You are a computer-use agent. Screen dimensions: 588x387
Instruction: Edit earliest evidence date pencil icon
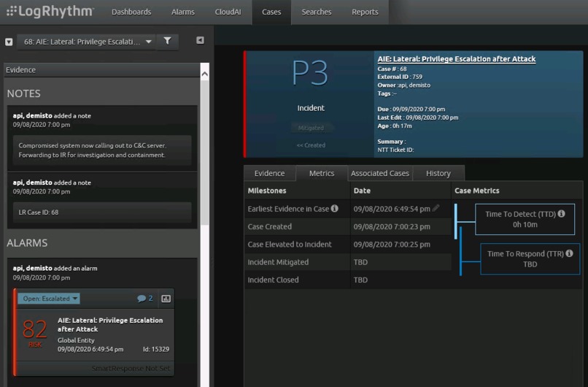436,208
